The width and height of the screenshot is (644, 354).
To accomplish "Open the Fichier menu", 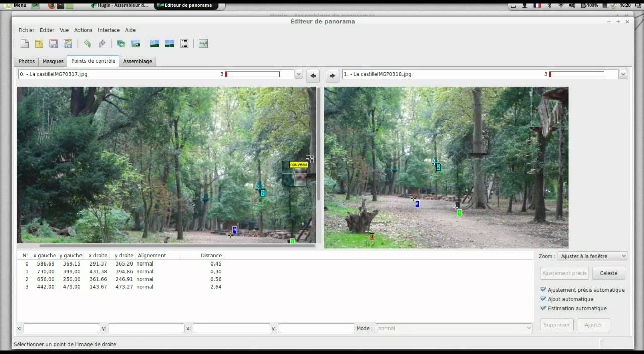I will [27, 30].
